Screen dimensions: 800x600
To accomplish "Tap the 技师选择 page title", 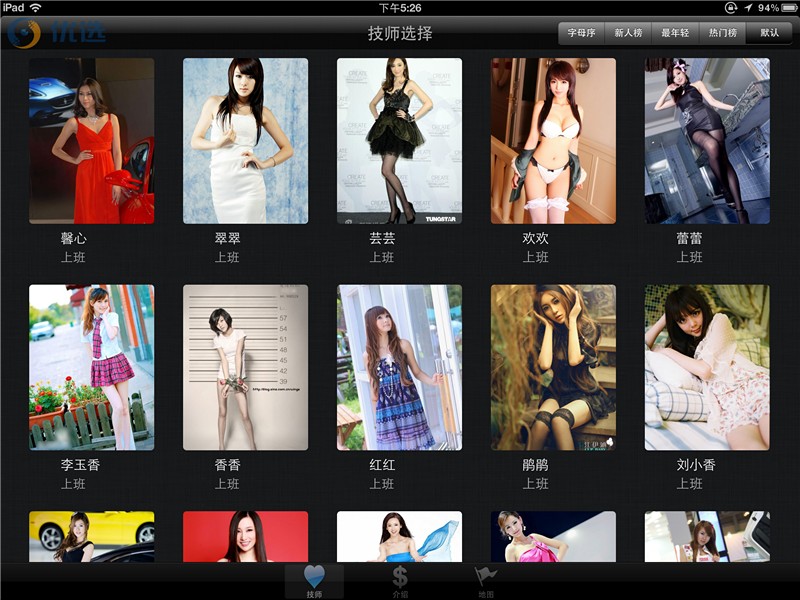I will pyautogui.click(x=400, y=33).
